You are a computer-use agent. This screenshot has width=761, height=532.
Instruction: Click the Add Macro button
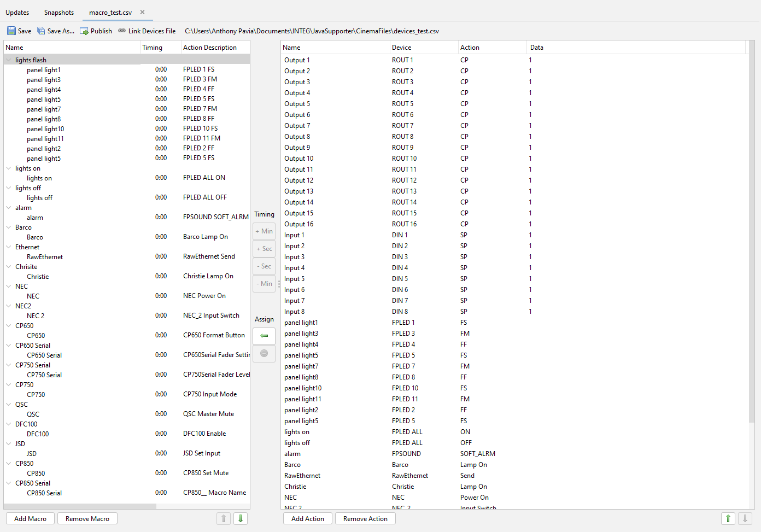click(31, 519)
